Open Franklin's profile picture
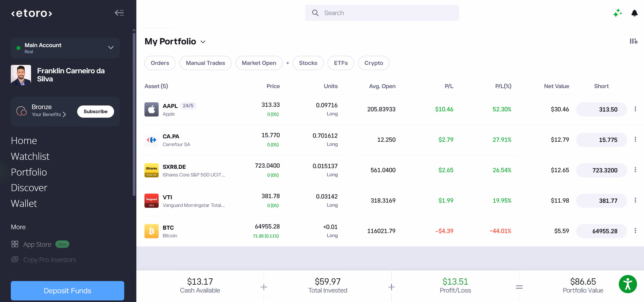The width and height of the screenshot is (644, 302). pos(21,75)
